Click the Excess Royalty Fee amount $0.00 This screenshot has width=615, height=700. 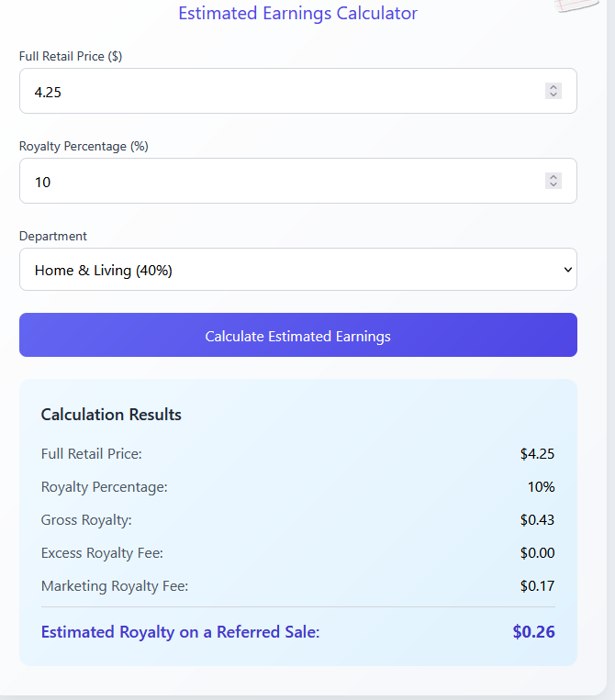coord(537,552)
